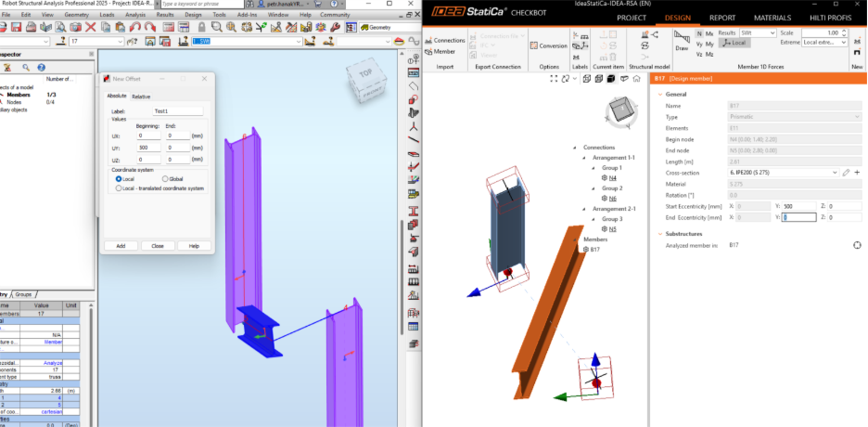
Task: Toggle the N force component
Action: point(699,33)
